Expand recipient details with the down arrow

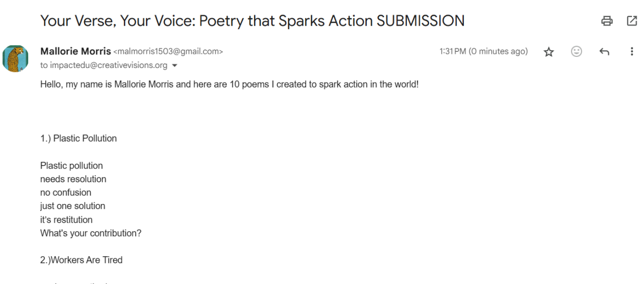tap(175, 65)
